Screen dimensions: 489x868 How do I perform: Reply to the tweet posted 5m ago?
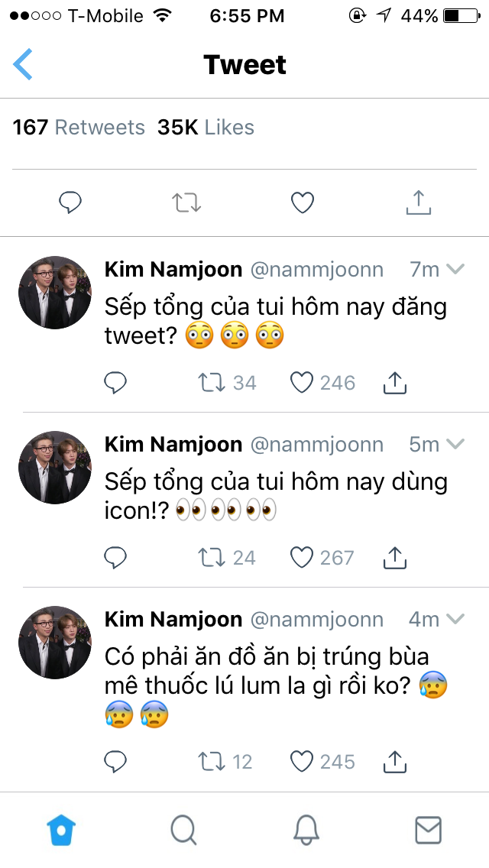tap(115, 558)
